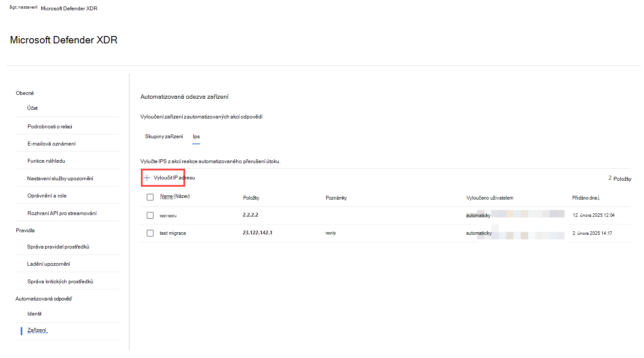Open Funkce náhledu page
Screen dimensions: 644x358
tap(46, 161)
